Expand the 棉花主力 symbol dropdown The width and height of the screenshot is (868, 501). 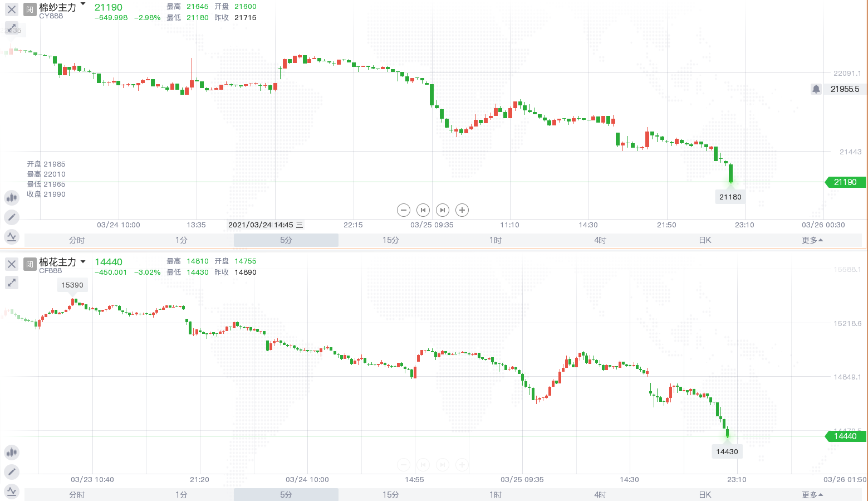(83, 261)
